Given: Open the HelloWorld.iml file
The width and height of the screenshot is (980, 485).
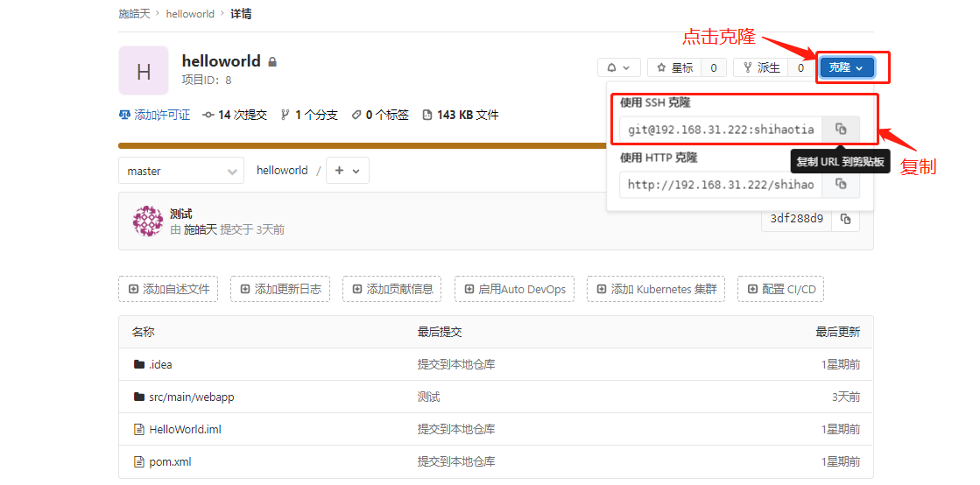Looking at the screenshot, I should [x=185, y=429].
